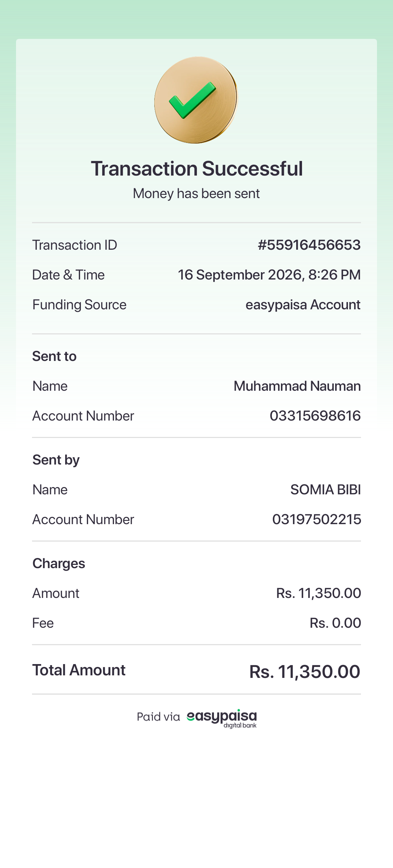Click the Sent by section header
This screenshot has width=393, height=868.
56,460
